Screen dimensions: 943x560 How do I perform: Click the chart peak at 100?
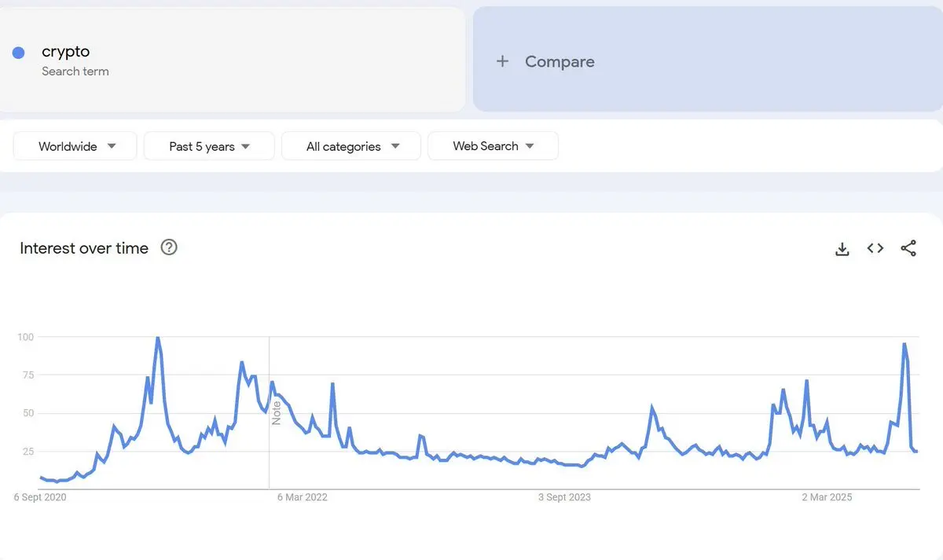158,338
